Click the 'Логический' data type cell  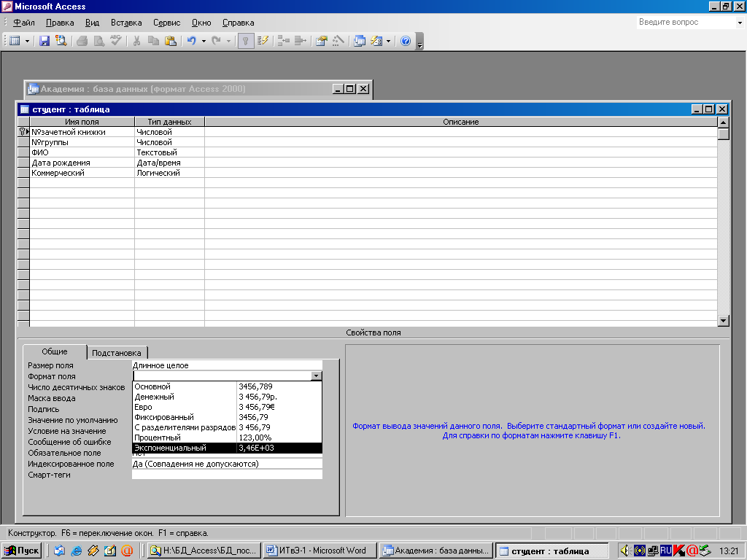pos(169,173)
